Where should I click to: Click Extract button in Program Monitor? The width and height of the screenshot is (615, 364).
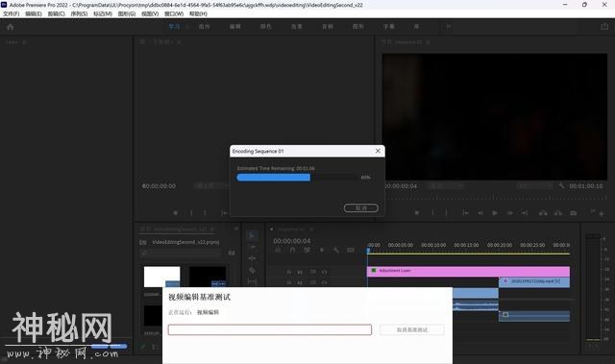(x=558, y=213)
